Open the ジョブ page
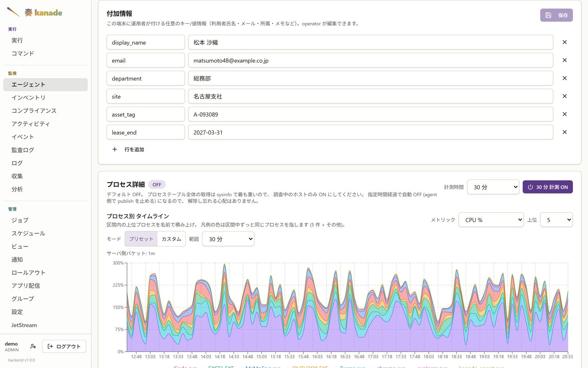 pyautogui.click(x=45, y=220)
